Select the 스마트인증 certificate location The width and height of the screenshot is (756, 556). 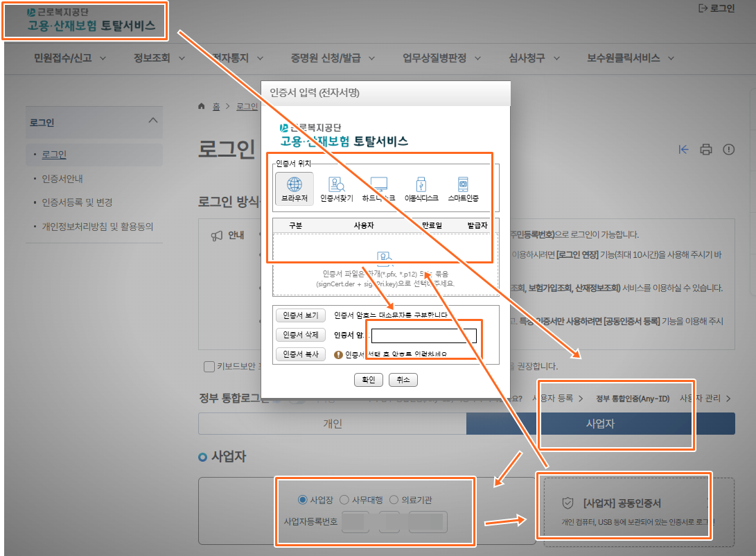(x=463, y=189)
